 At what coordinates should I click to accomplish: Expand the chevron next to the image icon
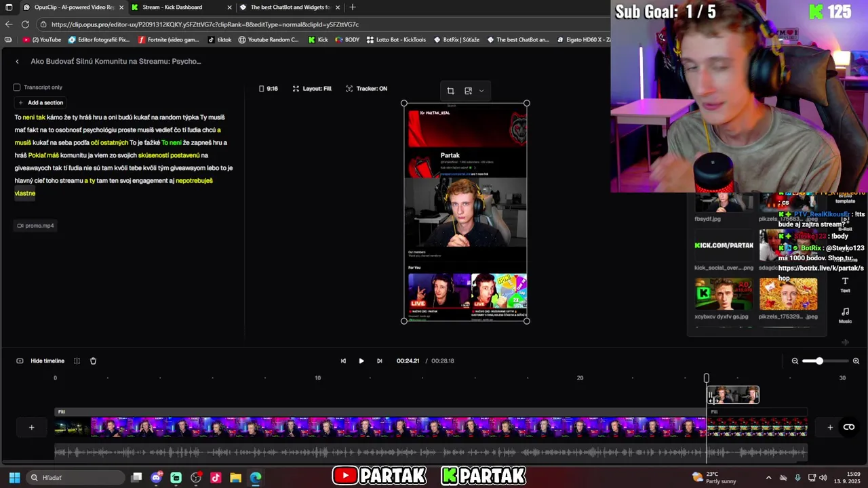click(481, 91)
